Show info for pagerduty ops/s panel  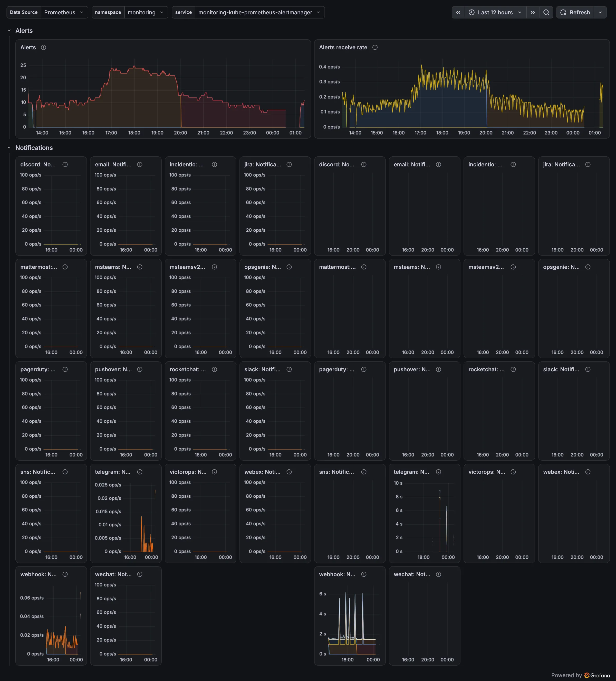pos(65,370)
